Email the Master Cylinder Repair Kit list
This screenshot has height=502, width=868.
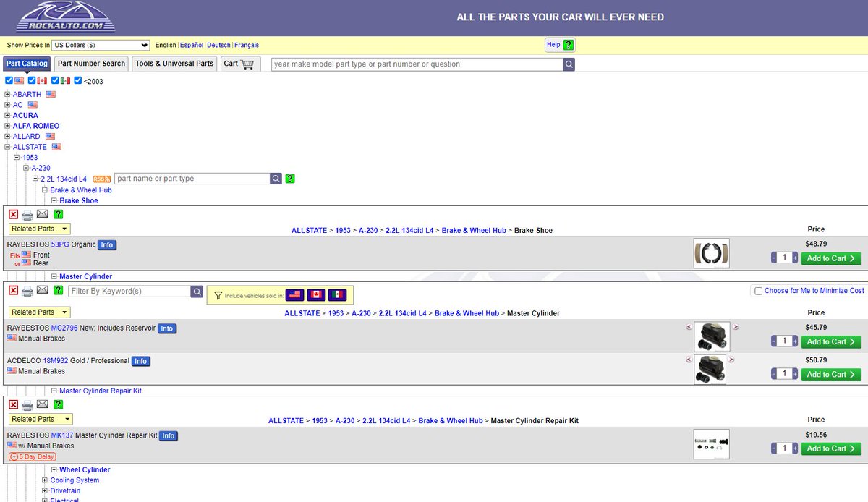[x=43, y=404]
